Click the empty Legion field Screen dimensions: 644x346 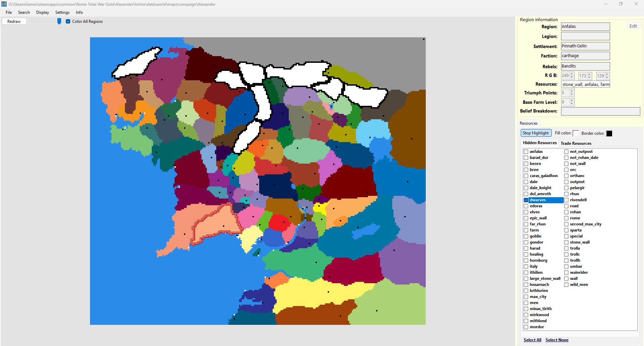point(585,36)
